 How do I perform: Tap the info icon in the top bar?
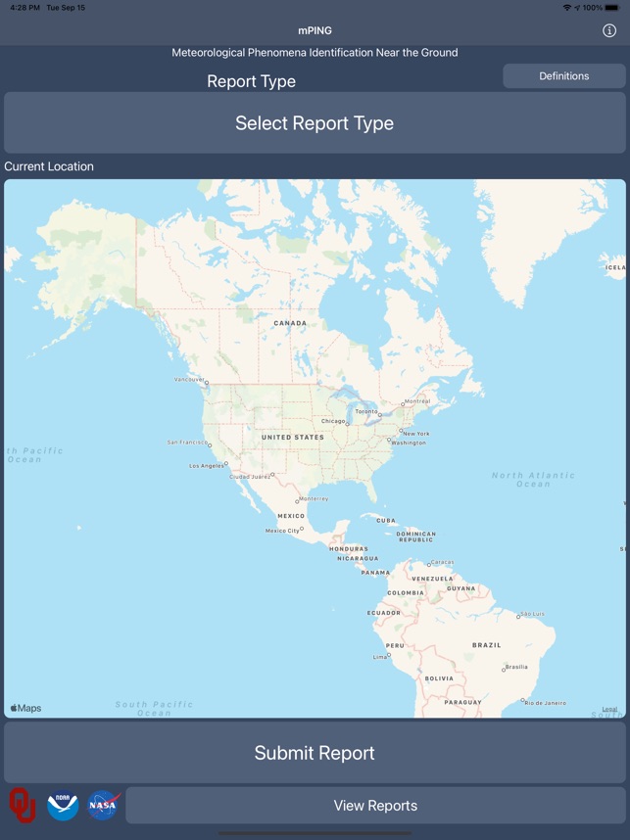609,30
